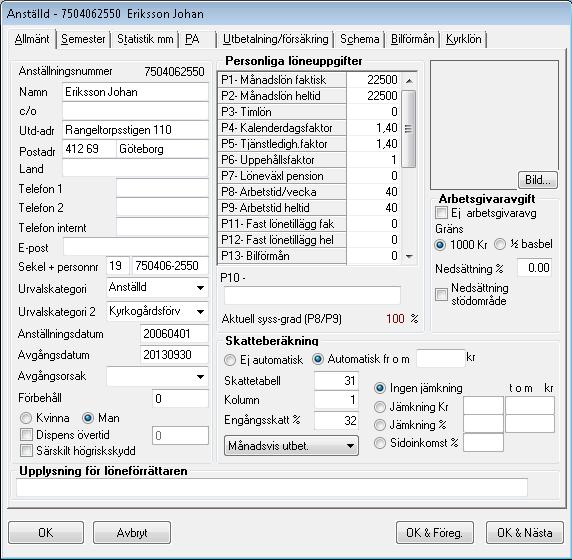Click the Bild... button
Viewport: 572px width, 560px height.
pos(538,180)
